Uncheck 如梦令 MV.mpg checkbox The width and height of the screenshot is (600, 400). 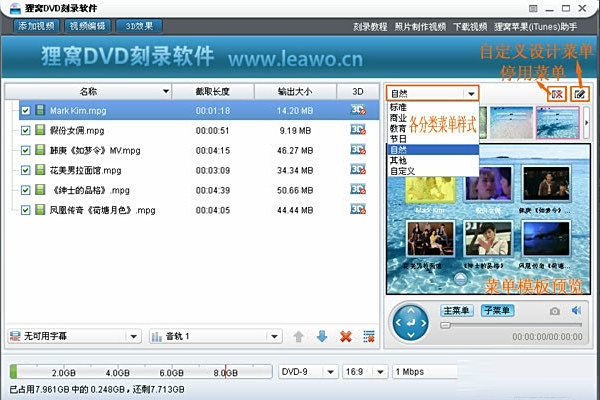[x=26, y=150]
